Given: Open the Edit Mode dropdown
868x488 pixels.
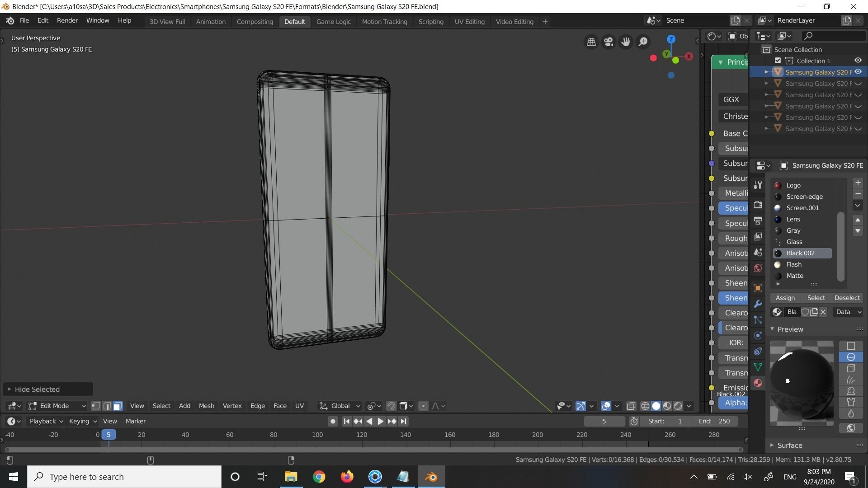Looking at the screenshot, I should (x=57, y=406).
